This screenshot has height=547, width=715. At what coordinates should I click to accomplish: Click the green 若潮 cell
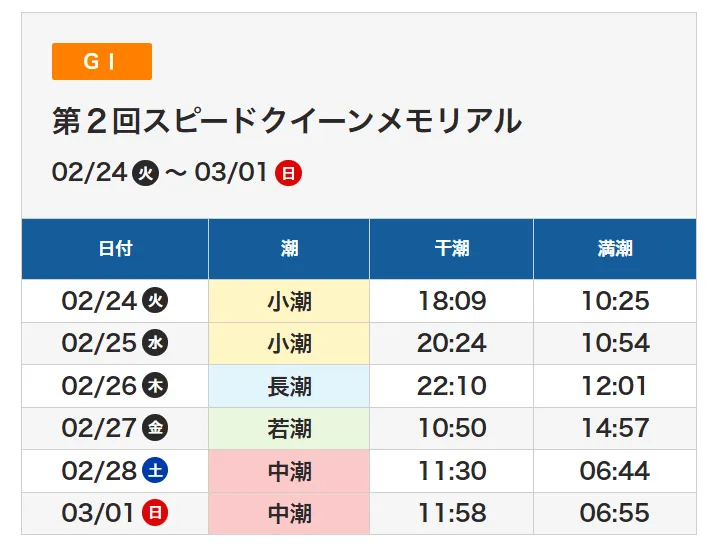[289, 428]
